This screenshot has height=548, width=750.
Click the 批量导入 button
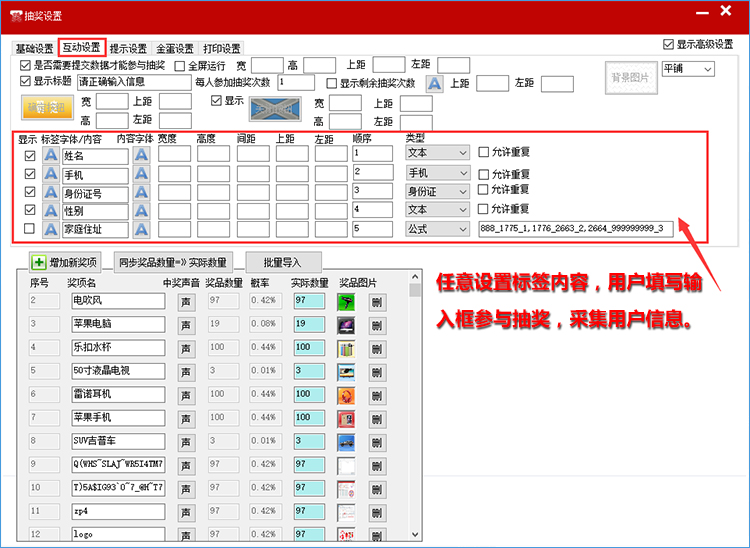[279, 262]
